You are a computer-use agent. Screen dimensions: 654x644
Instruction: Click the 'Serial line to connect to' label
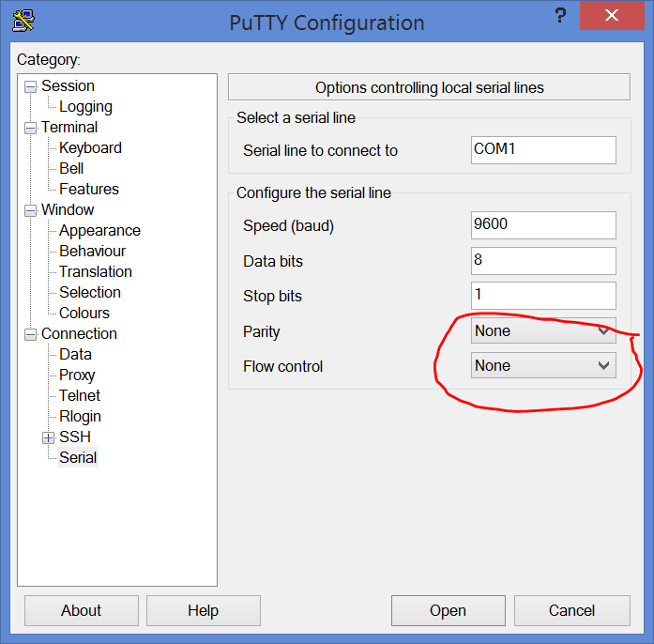(x=320, y=150)
